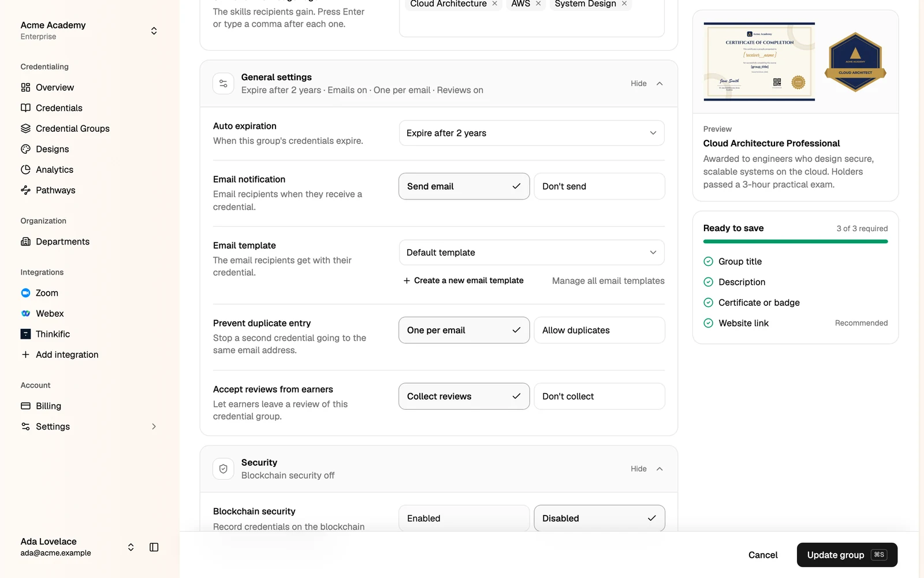Screen dimensions: 924x578
Task: Click the Credential Groups layers icon
Action: (25, 128)
